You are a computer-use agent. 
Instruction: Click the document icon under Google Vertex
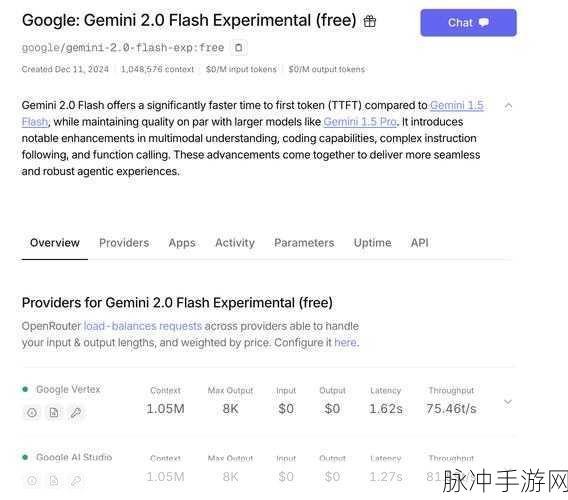(54, 412)
